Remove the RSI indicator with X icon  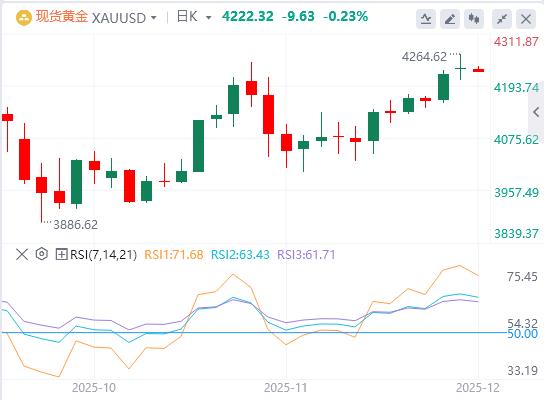tap(22, 255)
